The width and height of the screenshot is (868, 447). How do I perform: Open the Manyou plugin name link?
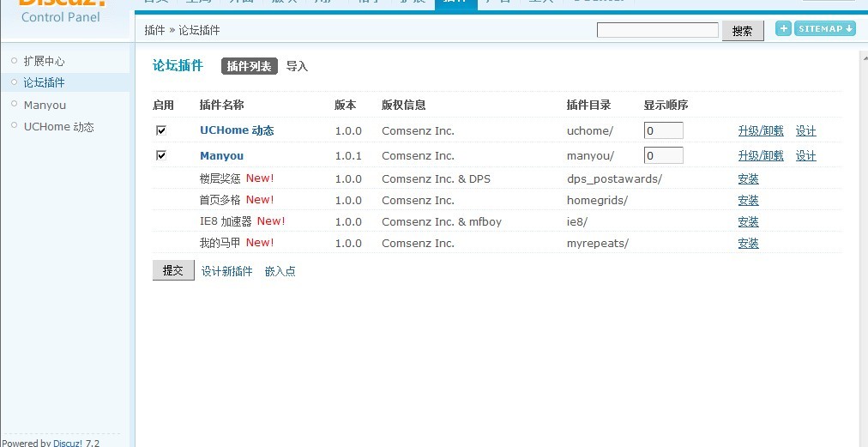tap(221, 155)
